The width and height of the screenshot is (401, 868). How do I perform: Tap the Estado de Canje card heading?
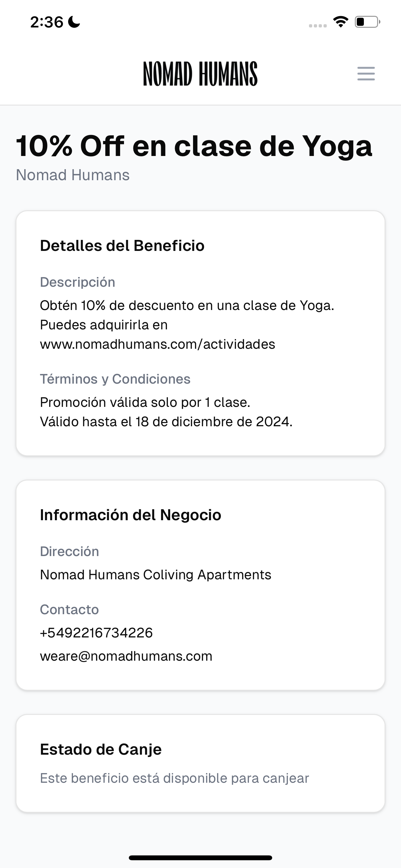(101, 749)
